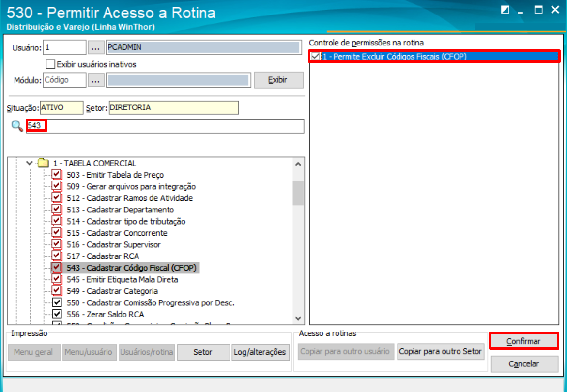Click the Menu/usuário button
Viewport: 567px width, 392px height.
point(89,352)
